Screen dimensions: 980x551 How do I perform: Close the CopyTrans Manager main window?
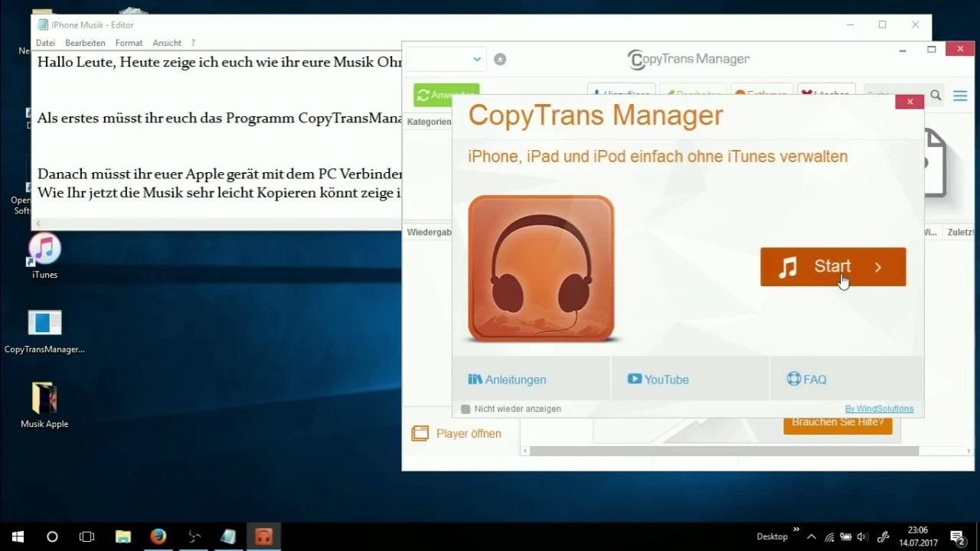[960, 49]
